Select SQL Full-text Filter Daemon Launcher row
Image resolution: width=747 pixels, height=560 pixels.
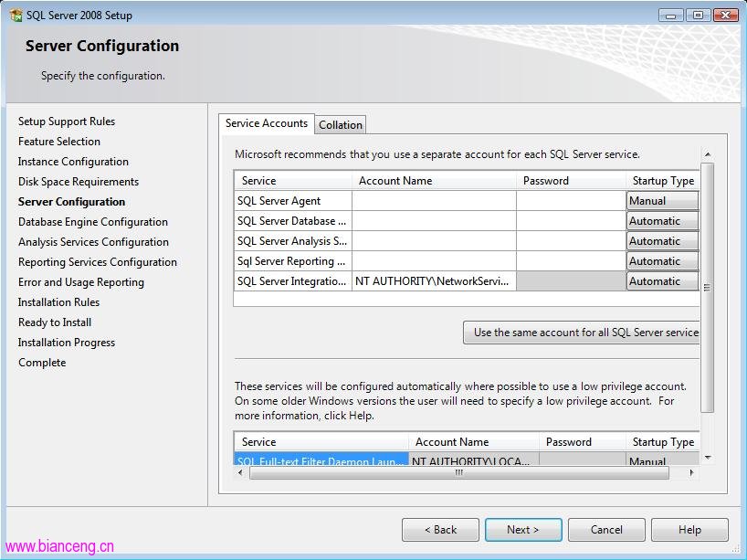321,460
